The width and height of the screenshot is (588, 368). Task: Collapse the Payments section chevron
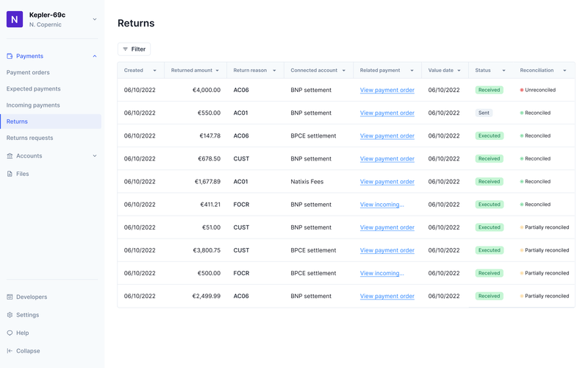(x=95, y=57)
